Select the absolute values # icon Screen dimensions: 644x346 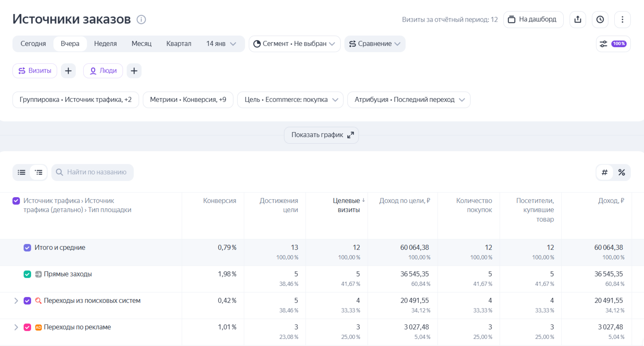click(605, 172)
